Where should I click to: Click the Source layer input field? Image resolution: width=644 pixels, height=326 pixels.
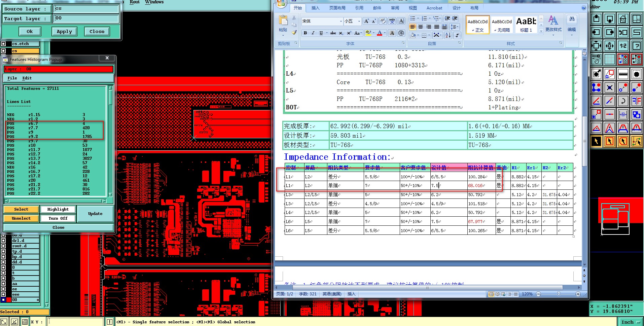[86, 9]
